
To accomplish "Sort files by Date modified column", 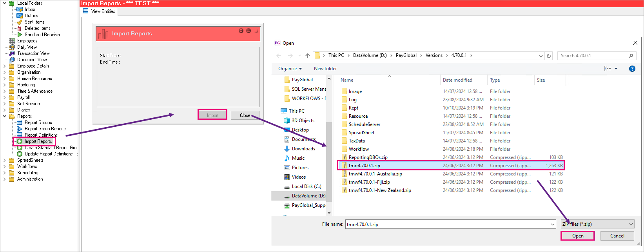I will (457, 80).
